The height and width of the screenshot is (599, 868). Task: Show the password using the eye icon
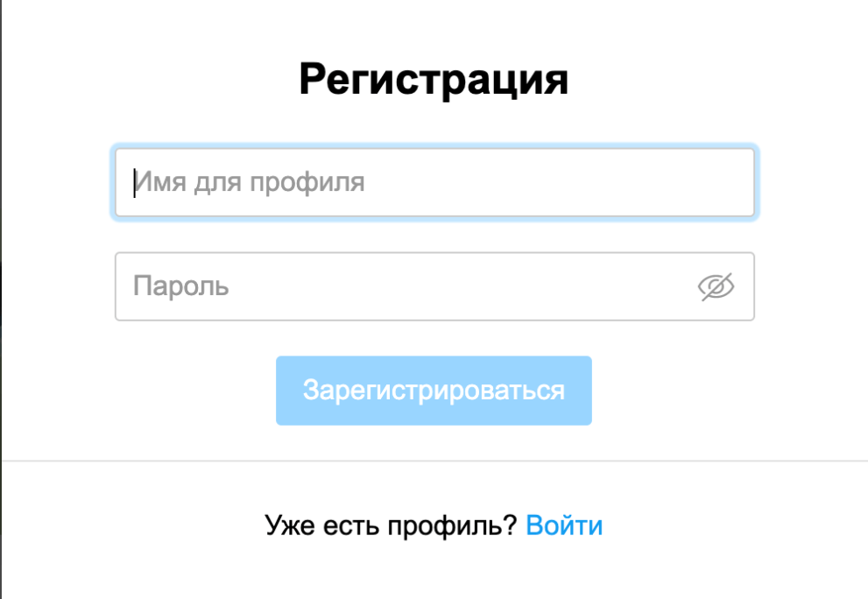pos(716,286)
